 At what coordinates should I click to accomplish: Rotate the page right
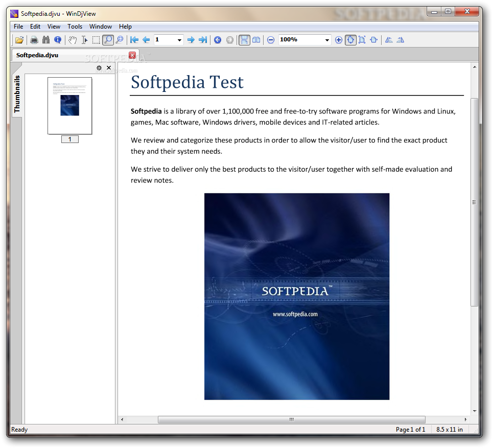pyautogui.click(x=400, y=40)
